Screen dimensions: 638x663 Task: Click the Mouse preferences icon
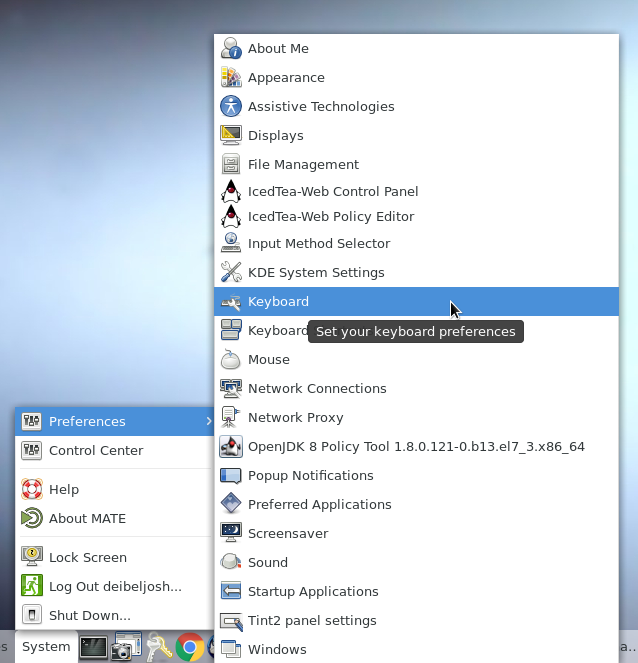click(231, 359)
